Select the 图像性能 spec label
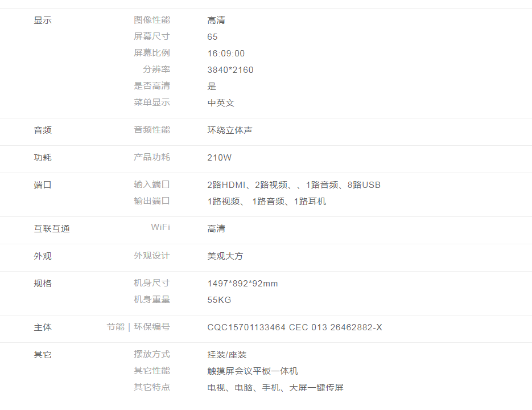 click(152, 20)
